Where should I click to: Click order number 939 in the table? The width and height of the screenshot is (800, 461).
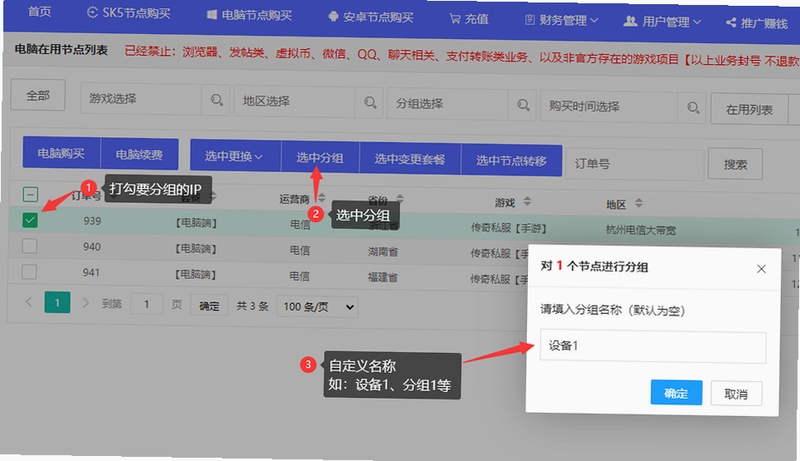[92, 221]
